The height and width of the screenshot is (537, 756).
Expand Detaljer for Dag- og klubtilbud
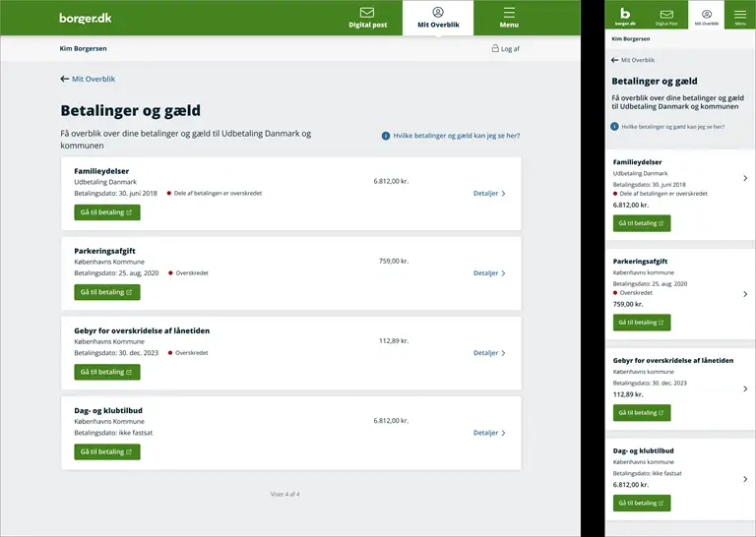(489, 433)
